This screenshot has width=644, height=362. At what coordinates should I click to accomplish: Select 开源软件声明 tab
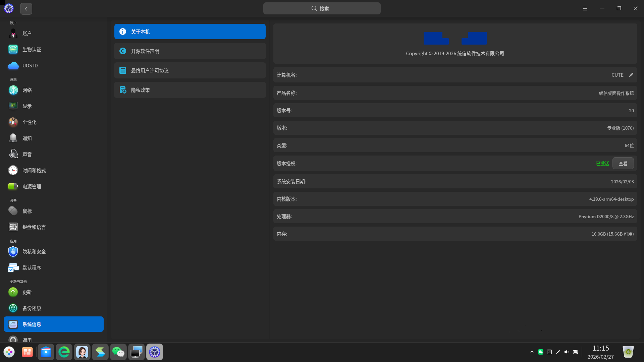point(190,51)
